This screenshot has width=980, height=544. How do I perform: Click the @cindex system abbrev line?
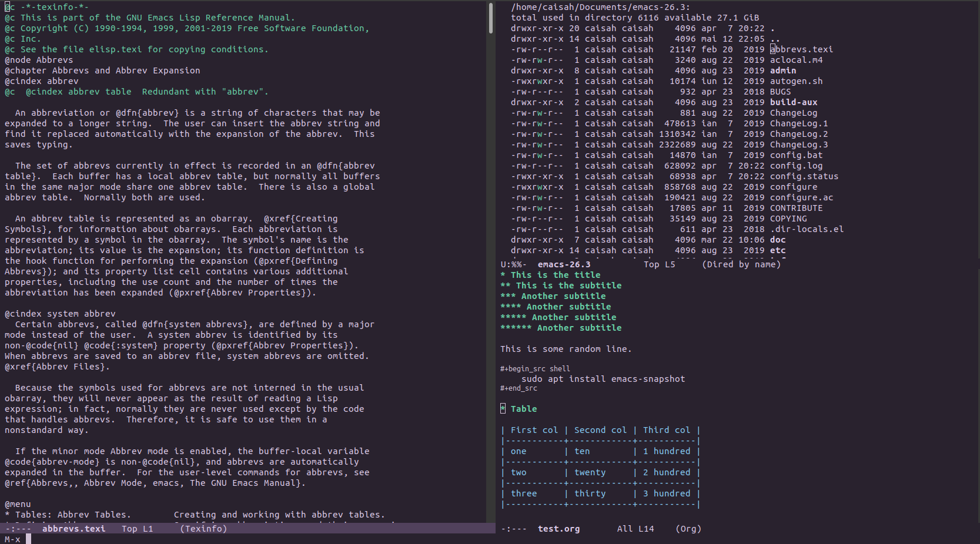60,314
